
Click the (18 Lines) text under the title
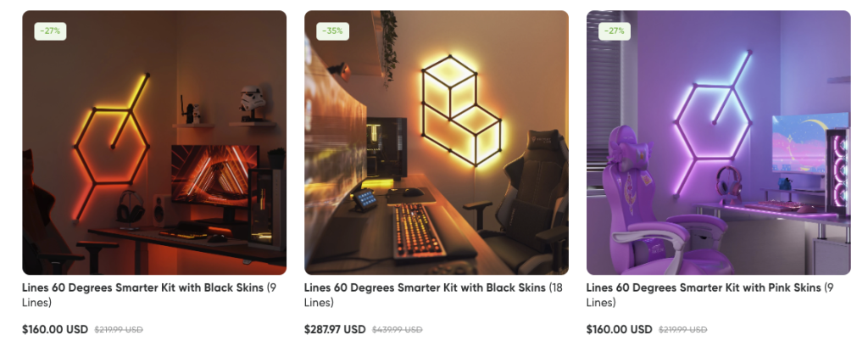pos(319,303)
